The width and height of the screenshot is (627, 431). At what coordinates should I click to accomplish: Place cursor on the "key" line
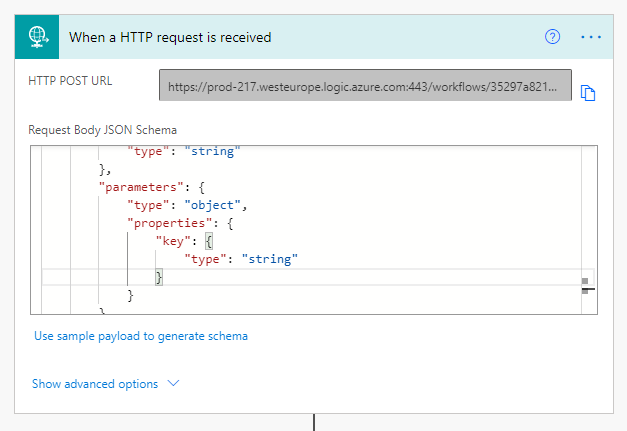185,242
